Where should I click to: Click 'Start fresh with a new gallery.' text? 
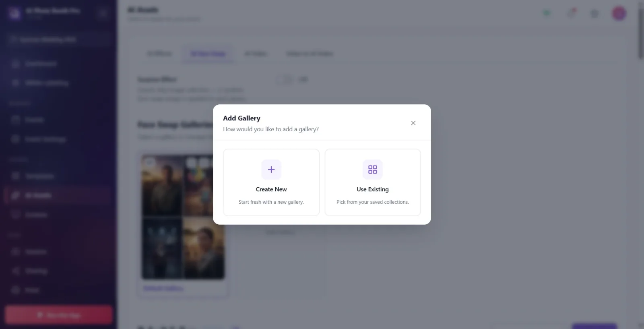pyautogui.click(x=271, y=202)
